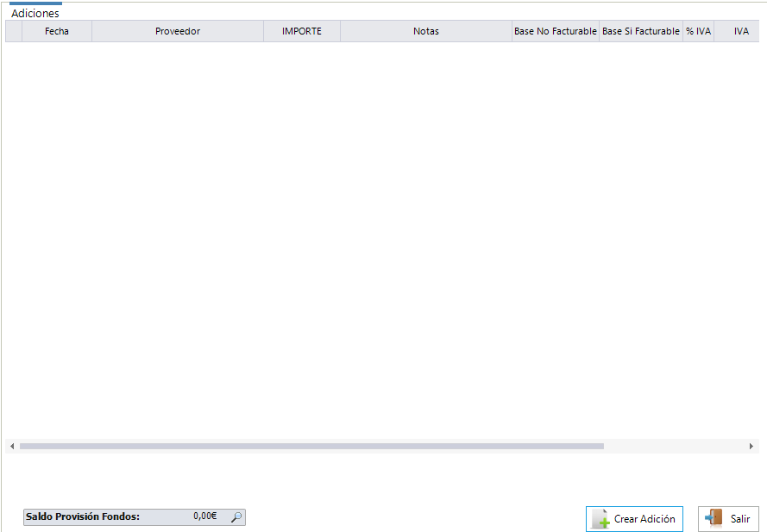The height and width of the screenshot is (532, 767).
Task: Click the magnifier icon beside Saldo Provisión Fondos
Action: [236, 516]
